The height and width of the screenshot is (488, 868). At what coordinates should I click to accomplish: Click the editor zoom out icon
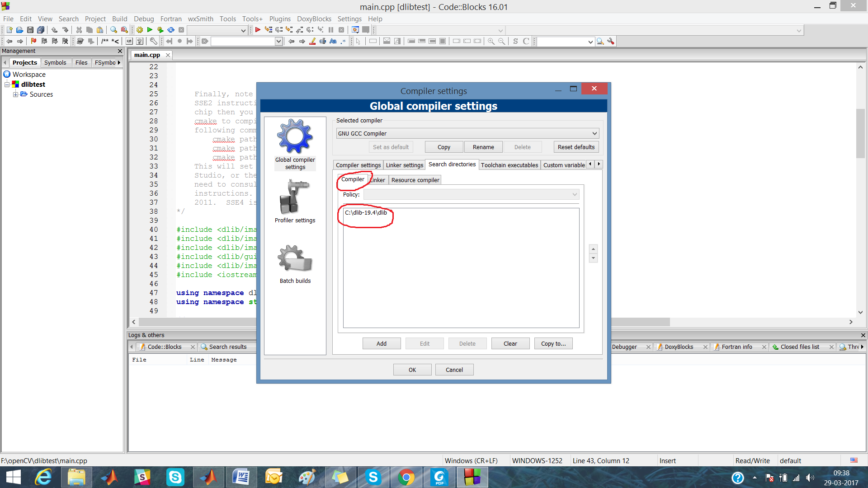tap(501, 41)
